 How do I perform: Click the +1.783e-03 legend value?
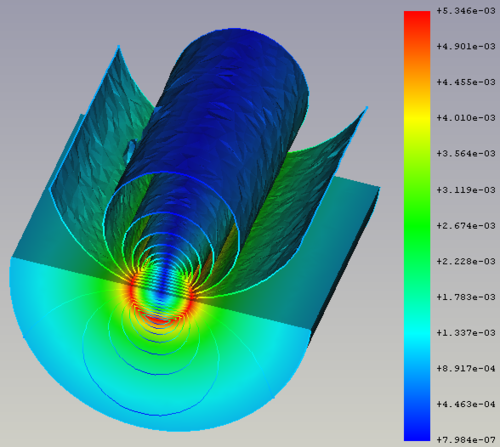(466, 297)
